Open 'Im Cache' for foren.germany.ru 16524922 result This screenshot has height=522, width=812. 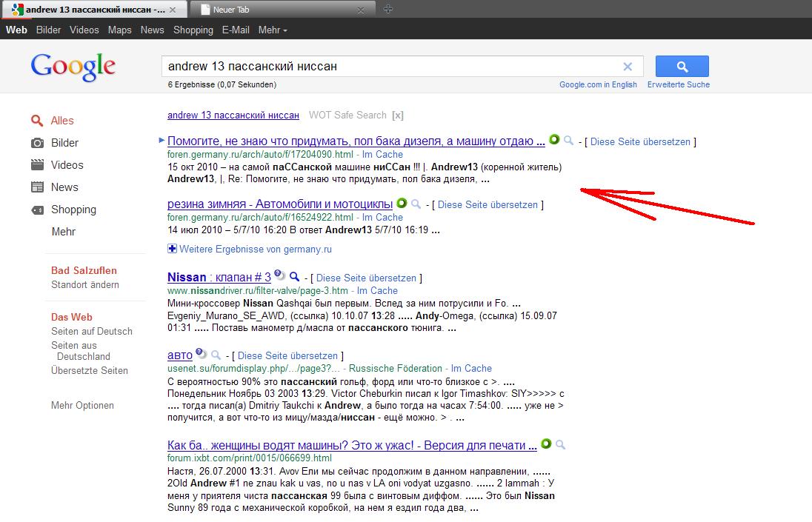point(382,217)
